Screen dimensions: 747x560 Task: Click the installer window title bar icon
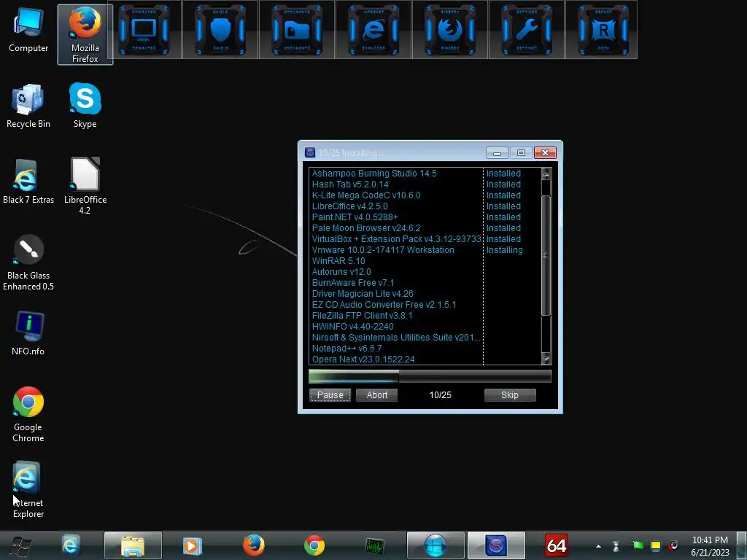309,152
